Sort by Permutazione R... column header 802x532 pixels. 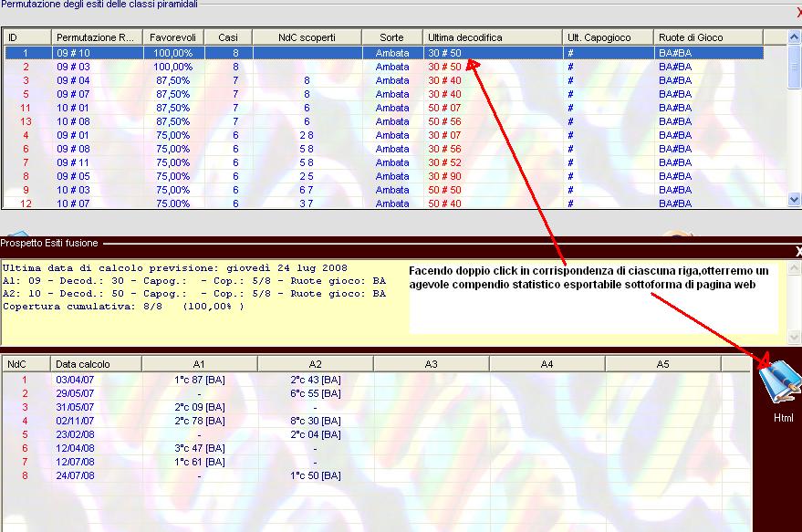coord(97,37)
